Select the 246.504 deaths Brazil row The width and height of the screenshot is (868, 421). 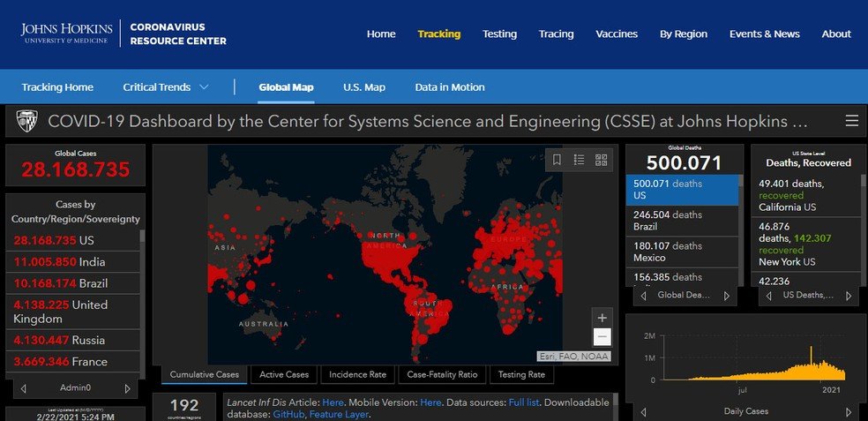click(x=682, y=221)
